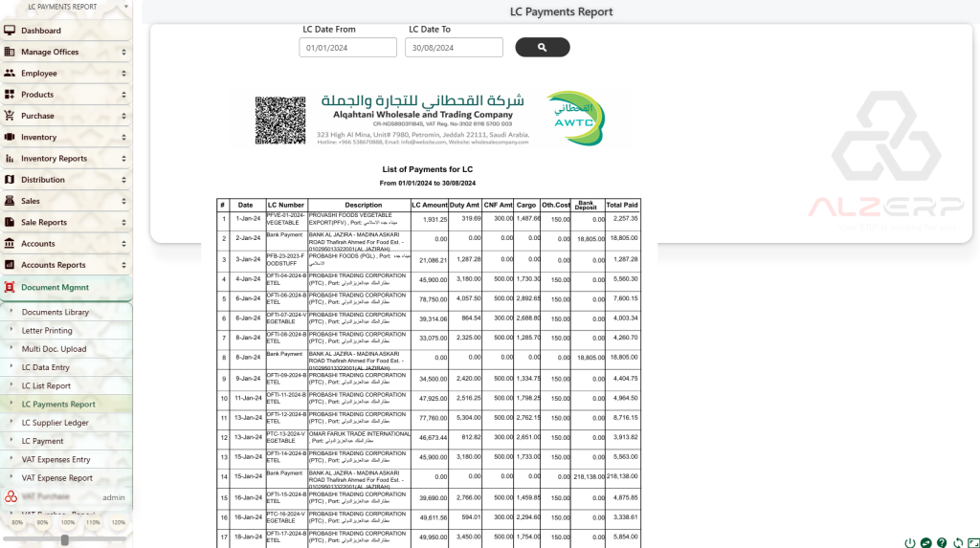This screenshot has width=980, height=548.
Task: Click the LC Number column header
Action: click(286, 205)
